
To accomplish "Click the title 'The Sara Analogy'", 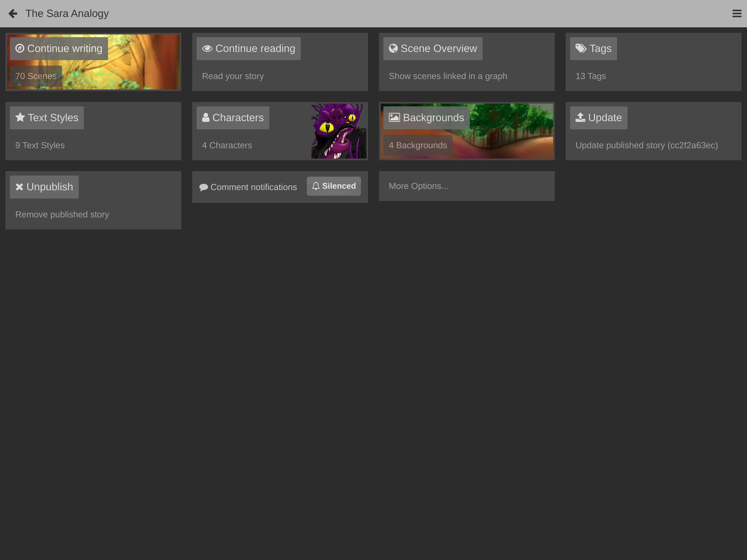I will 67,13.
